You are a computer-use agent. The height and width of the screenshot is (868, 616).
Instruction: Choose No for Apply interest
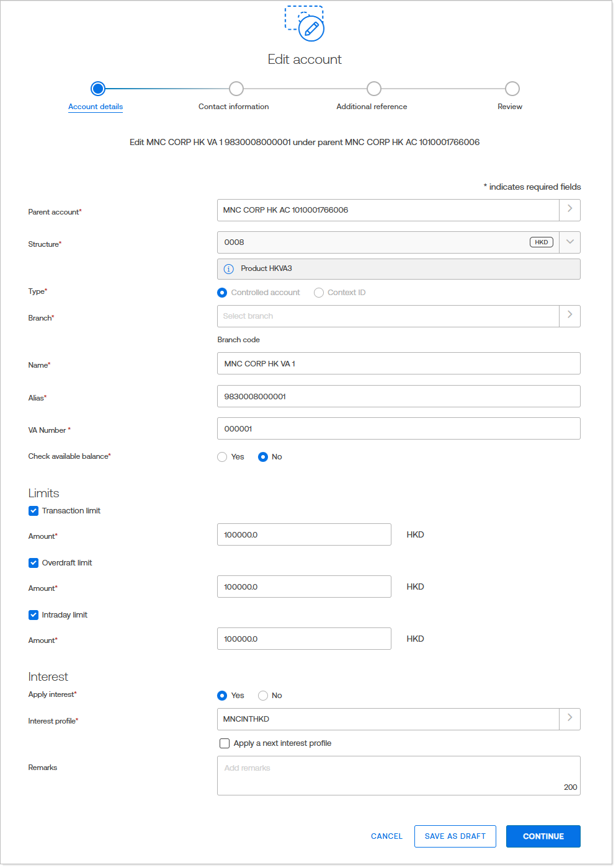tap(263, 696)
